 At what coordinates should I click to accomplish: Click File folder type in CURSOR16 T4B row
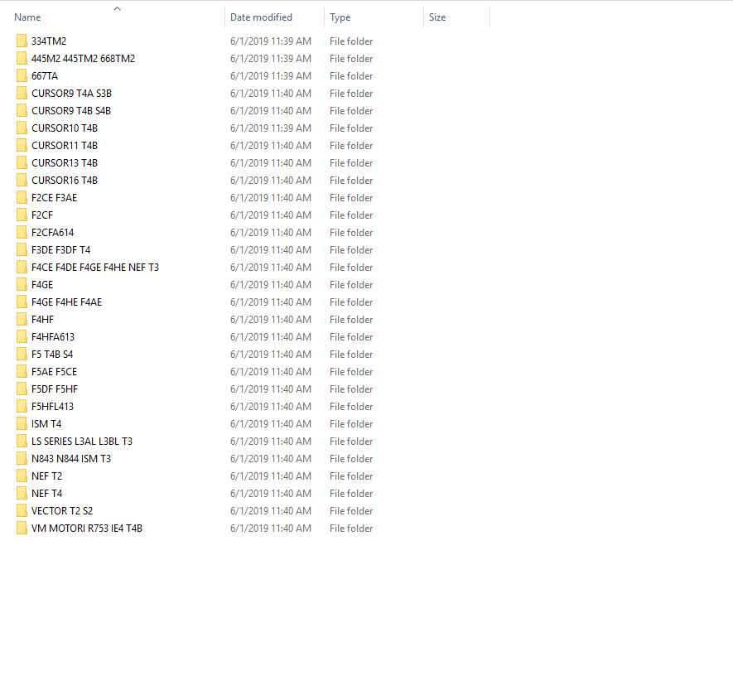pos(351,180)
